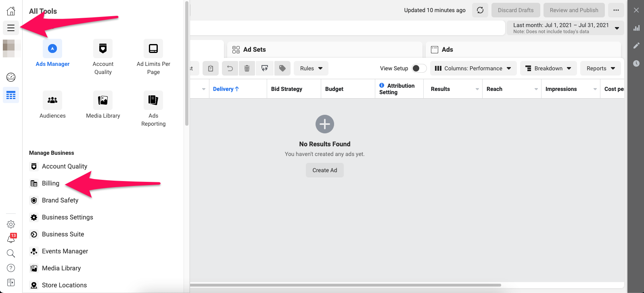644x293 pixels.
Task: Click the All Tools panel vertical scrollbar
Action: (187, 63)
